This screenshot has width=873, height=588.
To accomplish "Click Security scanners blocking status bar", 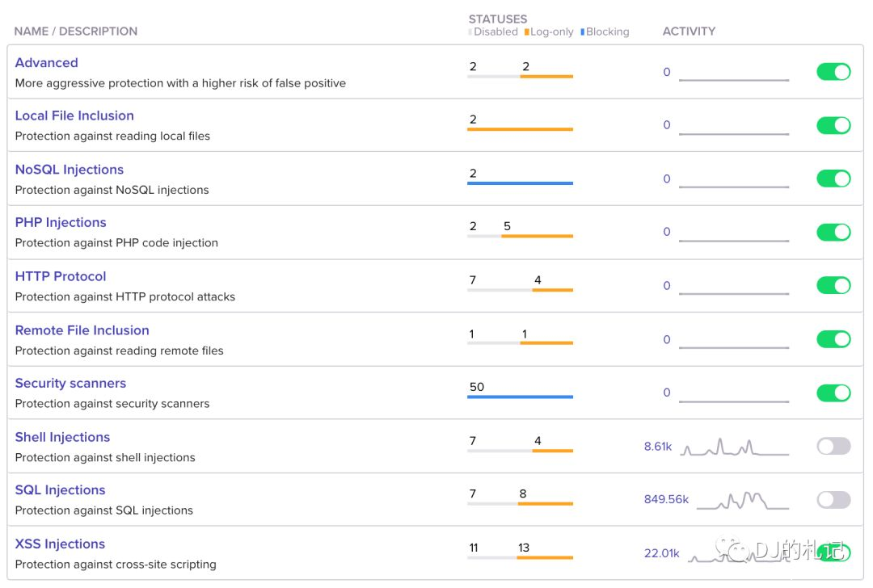I will [520, 397].
